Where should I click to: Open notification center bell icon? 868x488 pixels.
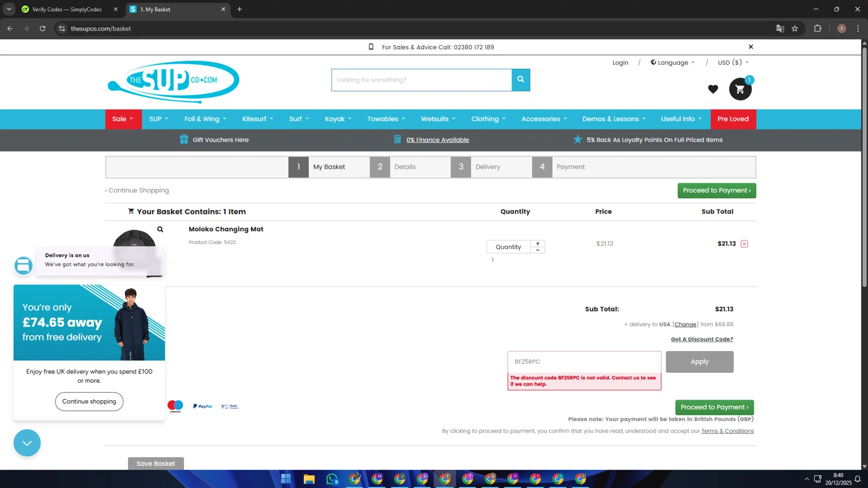858,479
